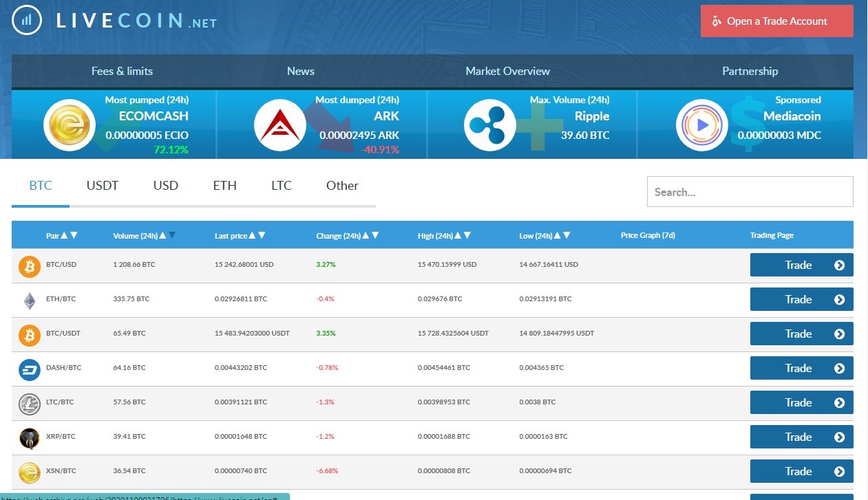This screenshot has height=500, width=868.
Task: Click Trade button for XRP/BTC
Action: [x=802, y=437]
